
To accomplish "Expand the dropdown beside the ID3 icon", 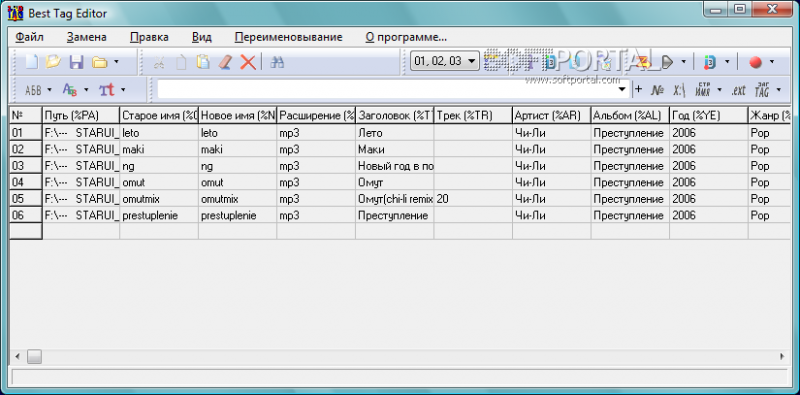I will 727,62.
